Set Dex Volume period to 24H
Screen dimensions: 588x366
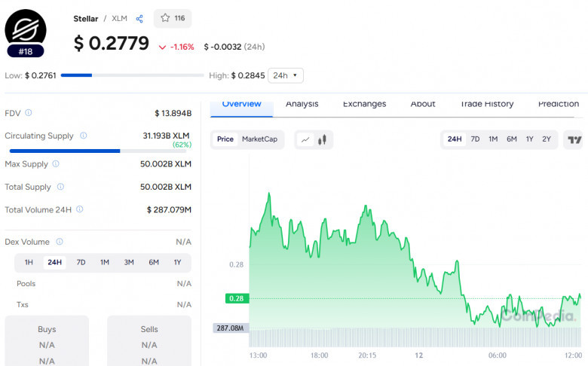tap(55, 262)
